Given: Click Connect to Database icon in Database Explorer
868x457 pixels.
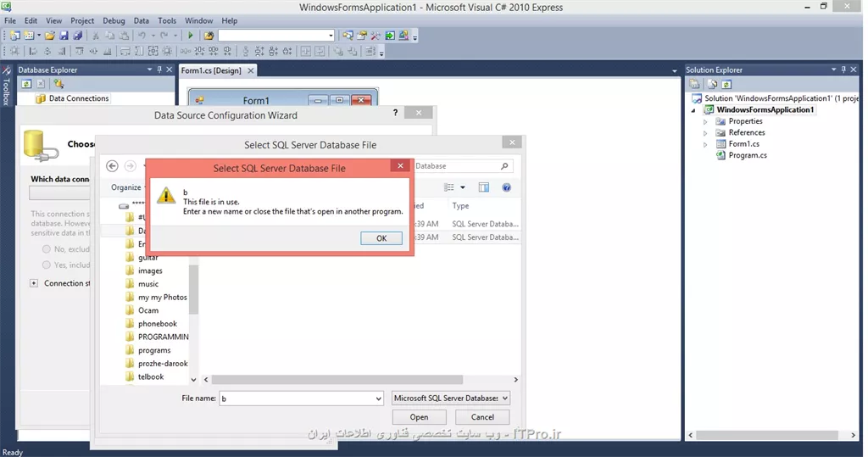Looking at the screenshot, I should tap(58, 84).
